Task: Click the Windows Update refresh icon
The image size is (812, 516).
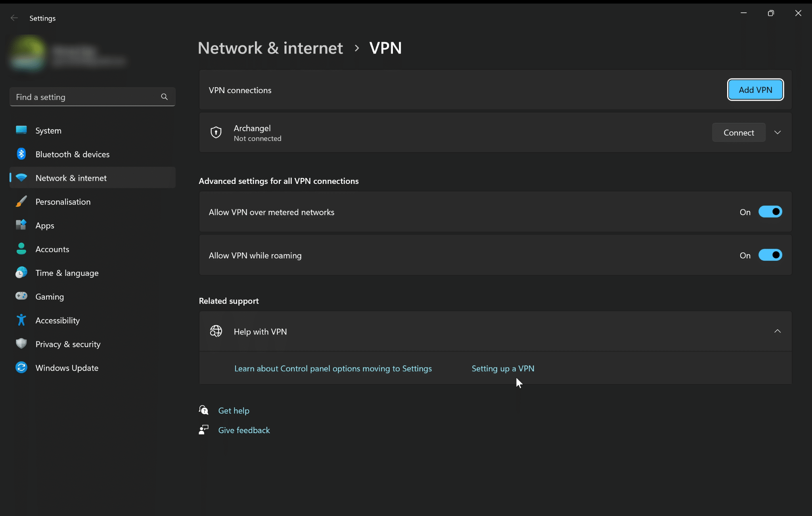Action: tap(21, 367)
